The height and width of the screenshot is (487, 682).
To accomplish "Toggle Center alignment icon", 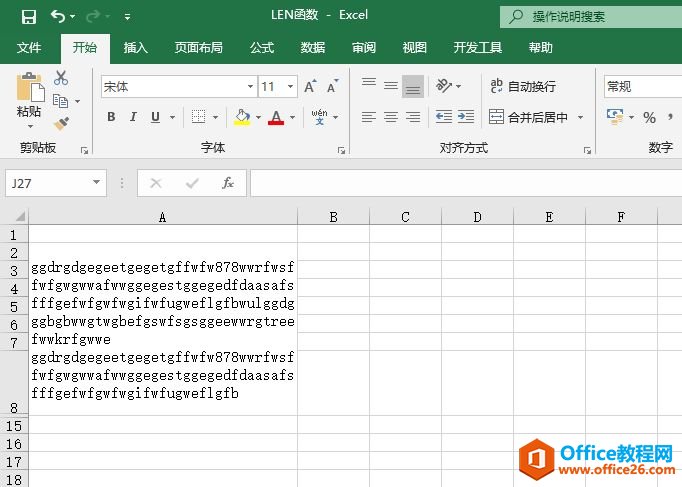I will coord(391,117).
